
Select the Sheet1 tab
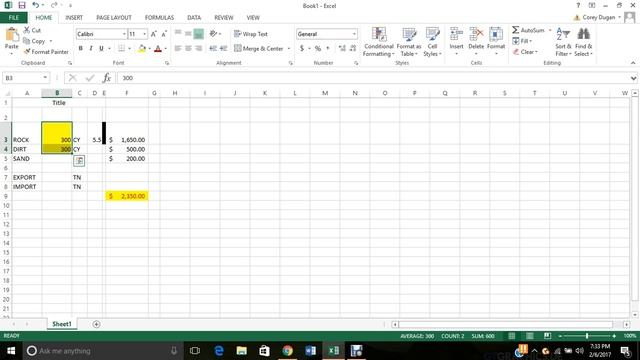62,324
